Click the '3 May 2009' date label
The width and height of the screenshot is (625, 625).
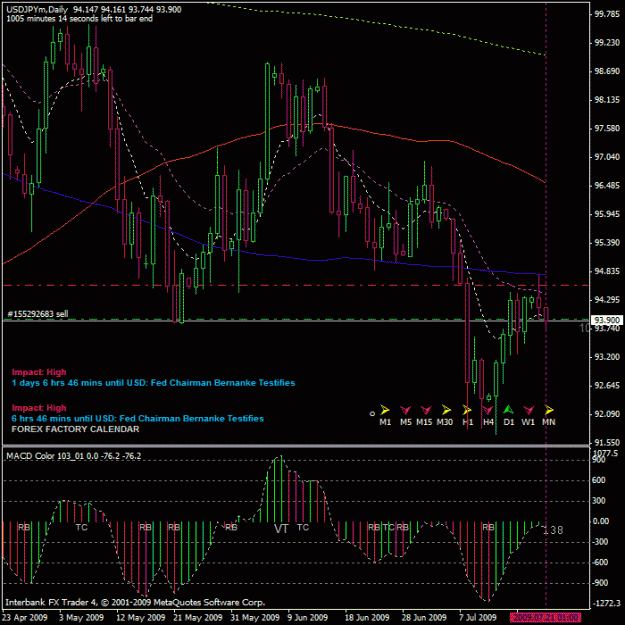coord(82,618)
